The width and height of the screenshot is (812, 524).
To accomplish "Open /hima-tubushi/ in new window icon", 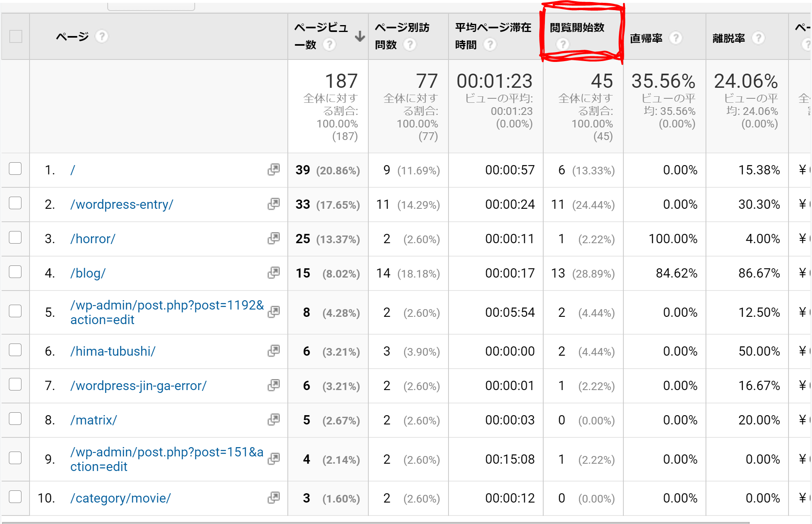I will point(274,351).
